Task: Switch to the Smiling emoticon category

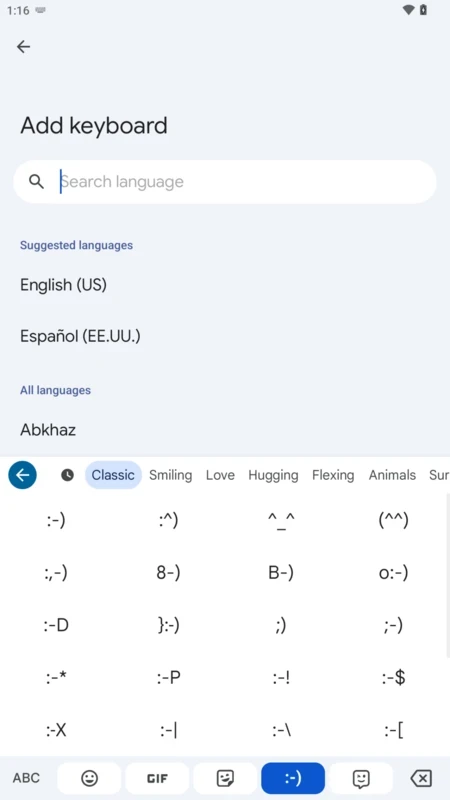Action: click(x=170, y=475)
